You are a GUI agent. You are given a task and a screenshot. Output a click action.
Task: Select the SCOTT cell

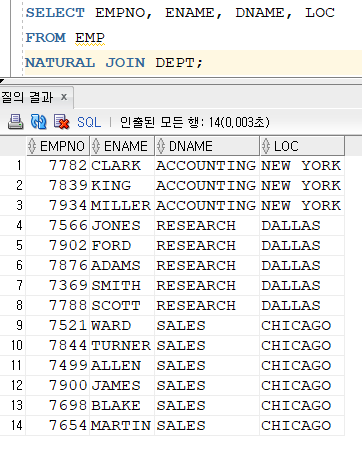point(122,305)
